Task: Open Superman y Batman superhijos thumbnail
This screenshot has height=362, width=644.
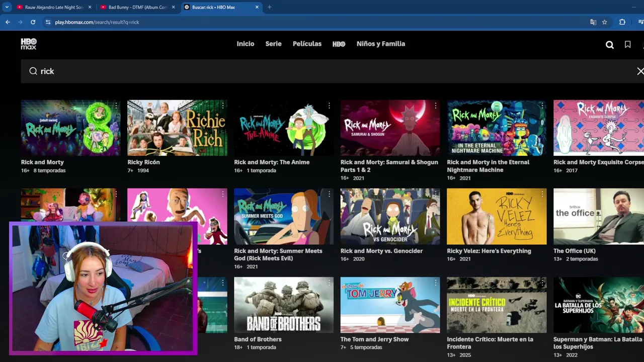Action: [599, 305]
